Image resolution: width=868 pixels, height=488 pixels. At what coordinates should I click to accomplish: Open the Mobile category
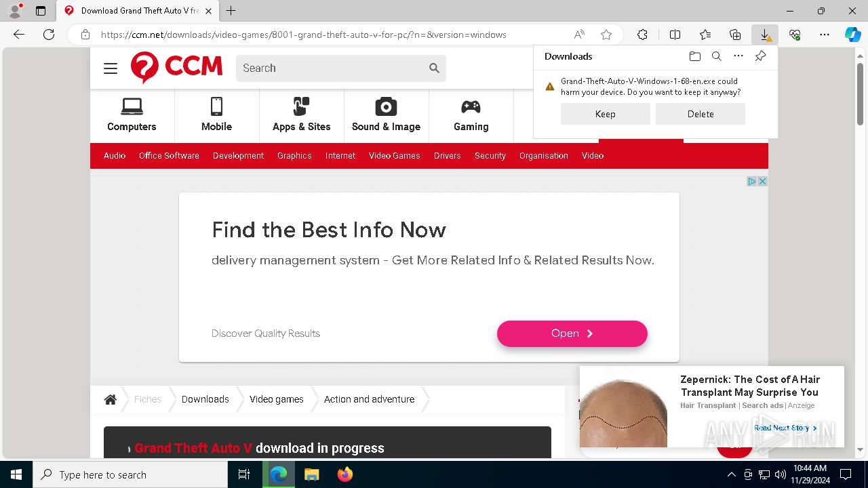tap(216, 115)
